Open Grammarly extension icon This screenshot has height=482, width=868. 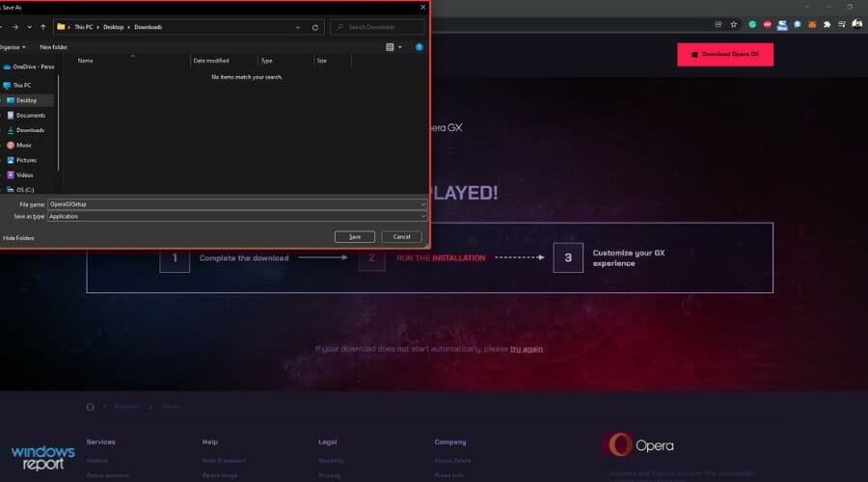click(x=752, y=24)
